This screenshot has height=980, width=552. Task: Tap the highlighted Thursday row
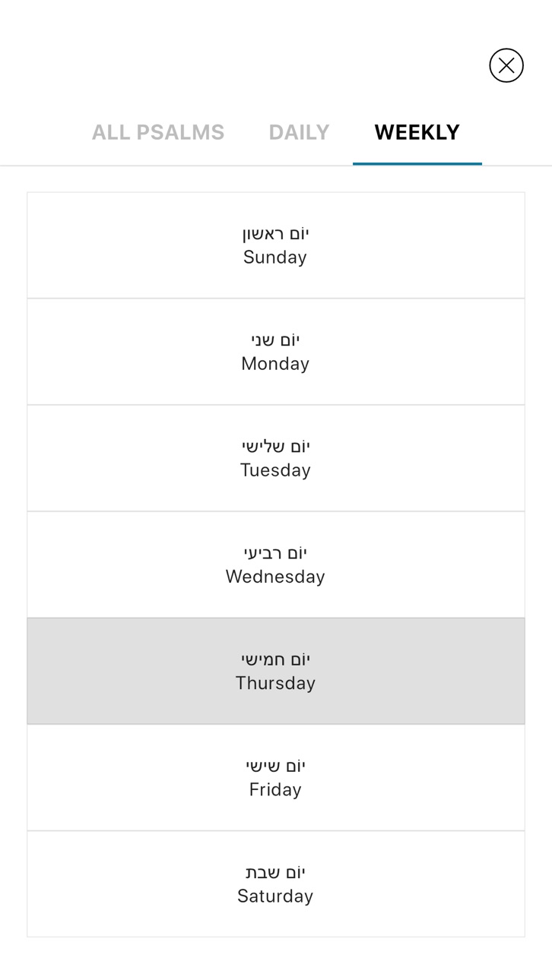(x=276, y=671)
